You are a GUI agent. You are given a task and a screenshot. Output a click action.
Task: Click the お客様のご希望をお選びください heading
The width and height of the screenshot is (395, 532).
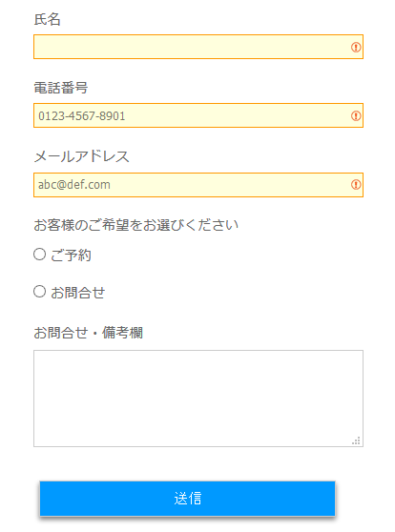[x=135, y=225]
